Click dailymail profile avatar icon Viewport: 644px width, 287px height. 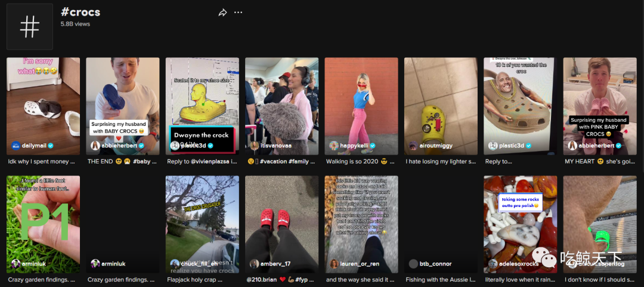[x=16, y=146]
